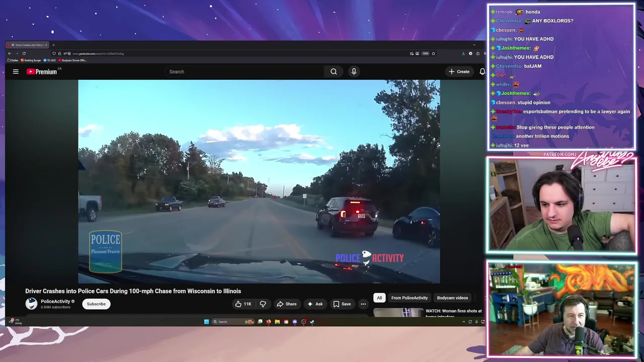Open PoliceActivity channel avatar
This screenshot has height=362, width=644.
click(31, 304)
